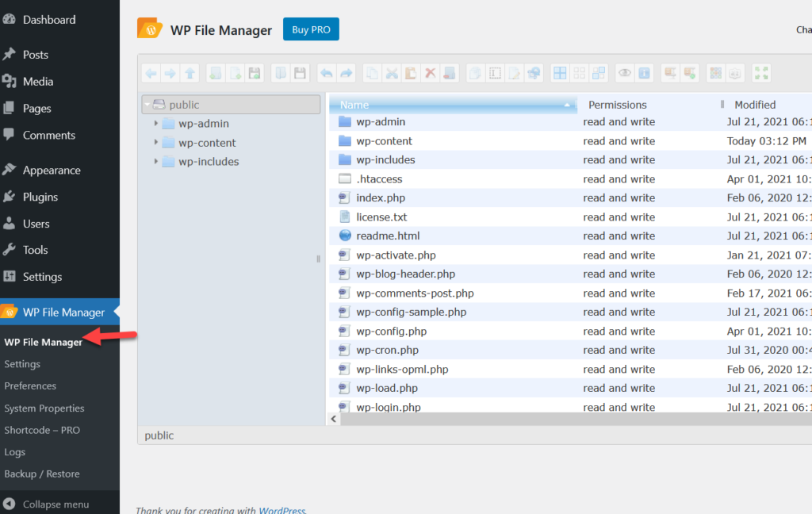Click the Back navigation arrow in toolbar
Image resolution: width=812 pixels, height=514 pixels.
click(x=151, y=74)
